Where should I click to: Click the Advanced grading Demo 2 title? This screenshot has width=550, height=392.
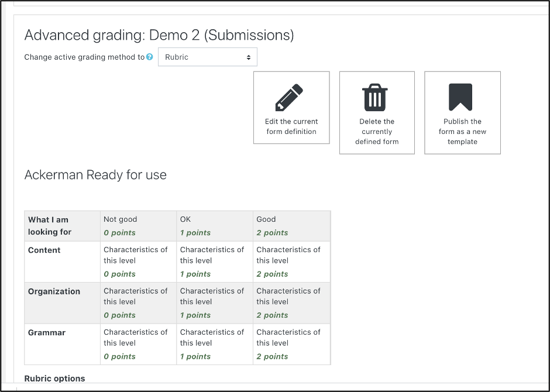pos(158,35)
